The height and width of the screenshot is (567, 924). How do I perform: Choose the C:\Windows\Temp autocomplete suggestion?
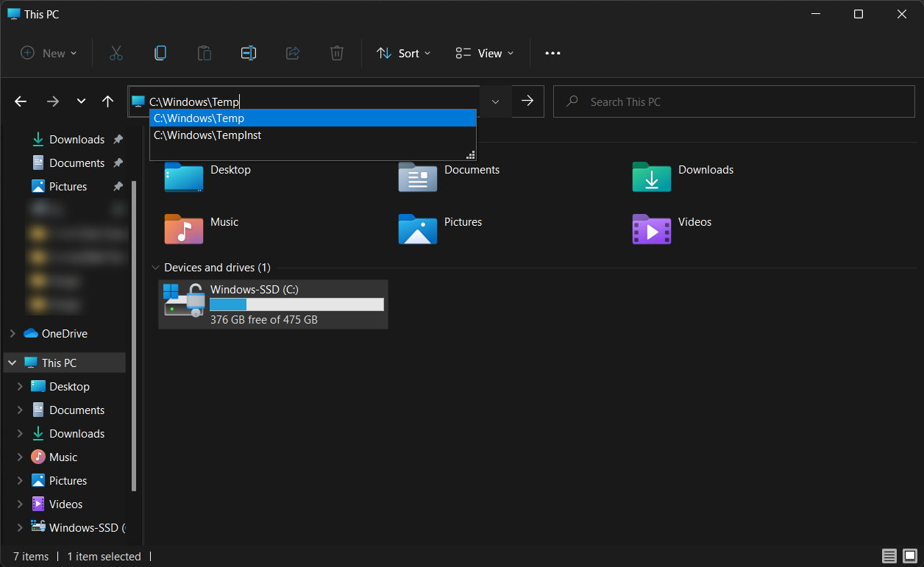(x=313, y=118)
